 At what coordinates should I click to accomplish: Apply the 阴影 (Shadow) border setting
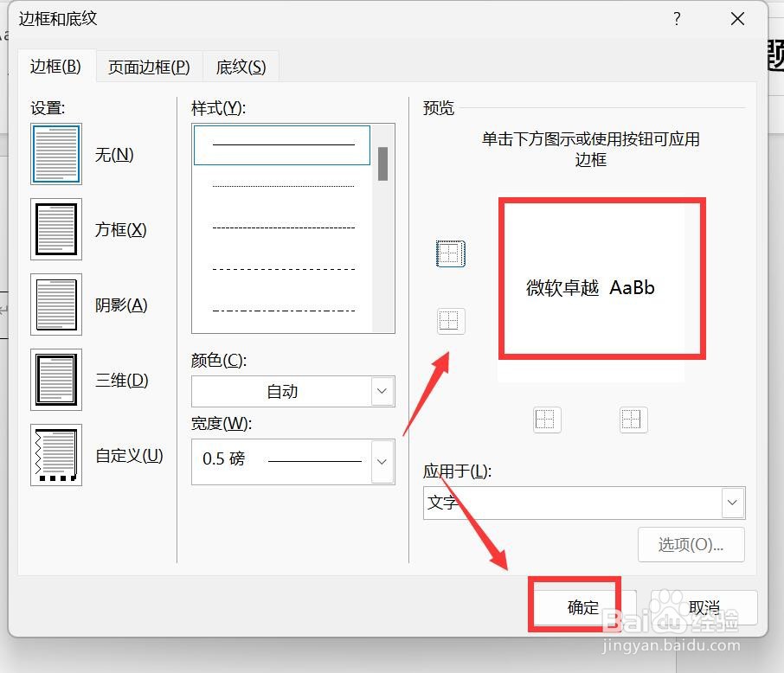coord(55,304)
